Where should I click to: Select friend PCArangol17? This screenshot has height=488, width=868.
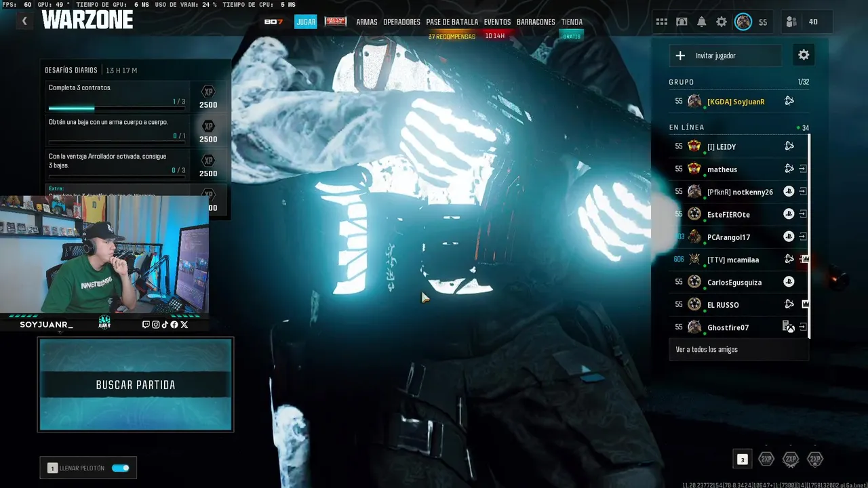(x=738, y=237)
